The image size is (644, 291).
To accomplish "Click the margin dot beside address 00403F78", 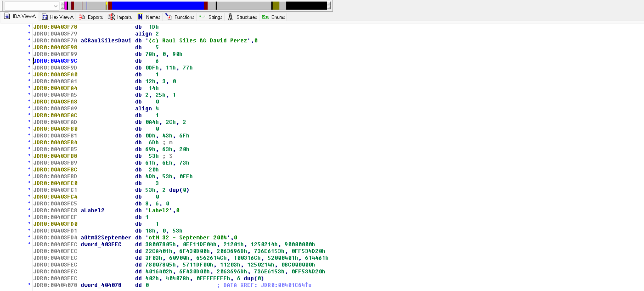I will 29,26.
